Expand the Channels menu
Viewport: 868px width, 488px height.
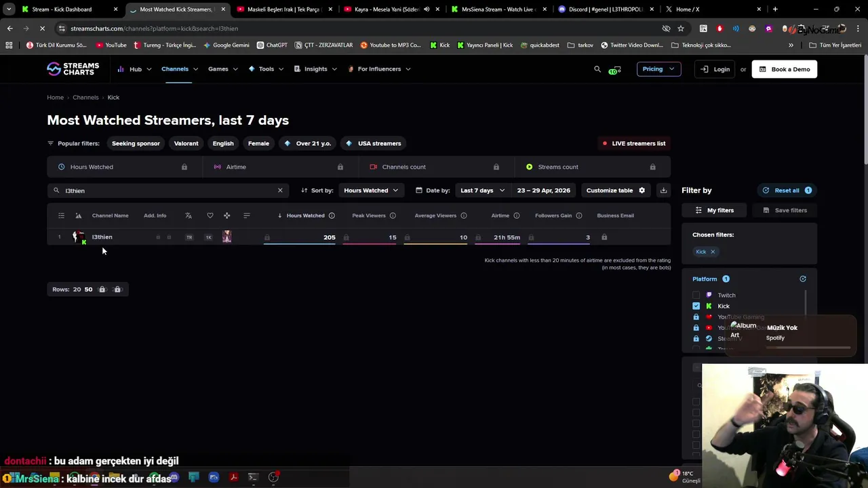(180, 69)
